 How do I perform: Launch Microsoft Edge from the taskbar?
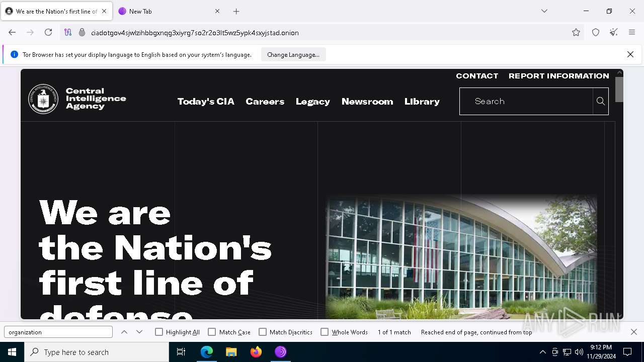pyautogui.click(x=207, y=352)
